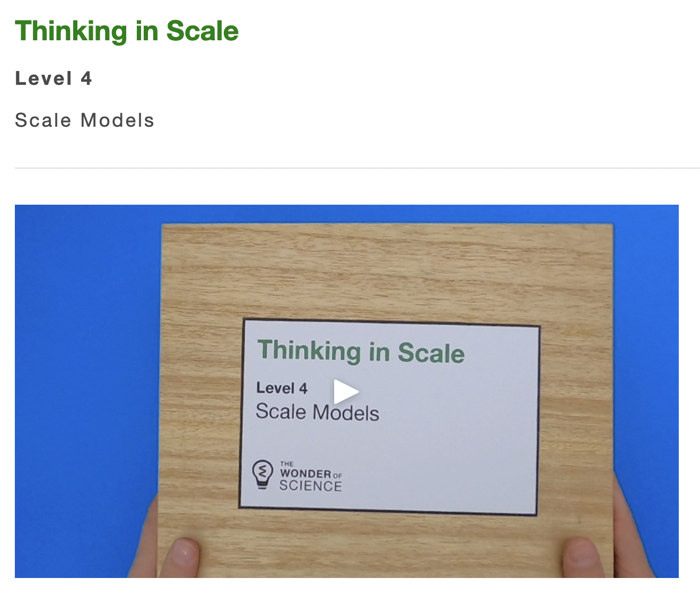The height and width of the screenshot is (613, 700).
Task: Click Level 4 text inside the video card
Action: point(282,388)
